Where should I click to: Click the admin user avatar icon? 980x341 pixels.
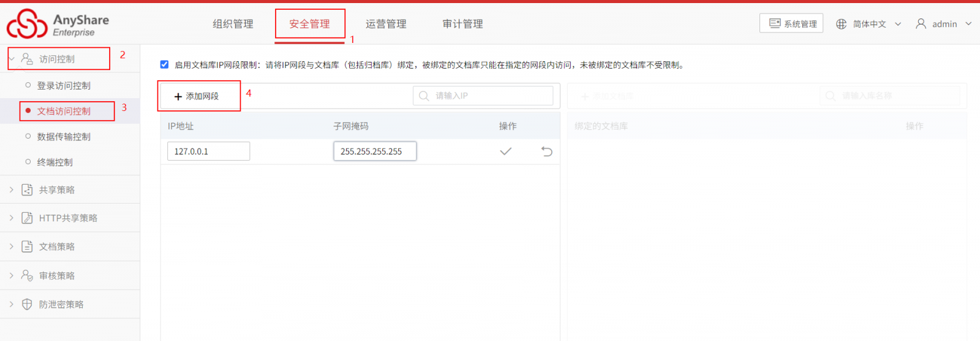pyautogui.click(x=921, y=24)
